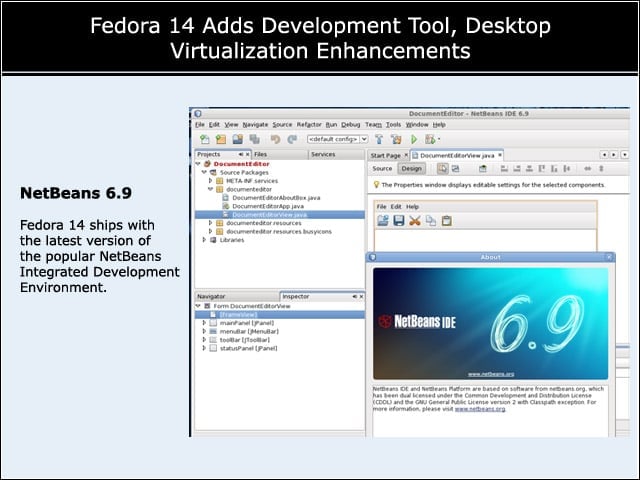Open the Refactor menu
640x480 pixels.
coord(309,124)
